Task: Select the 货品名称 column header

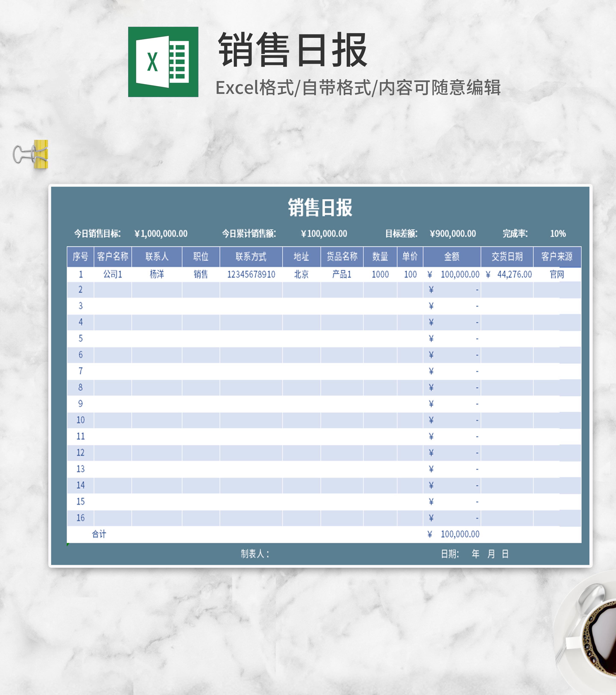Action: (x=342, y=256)
